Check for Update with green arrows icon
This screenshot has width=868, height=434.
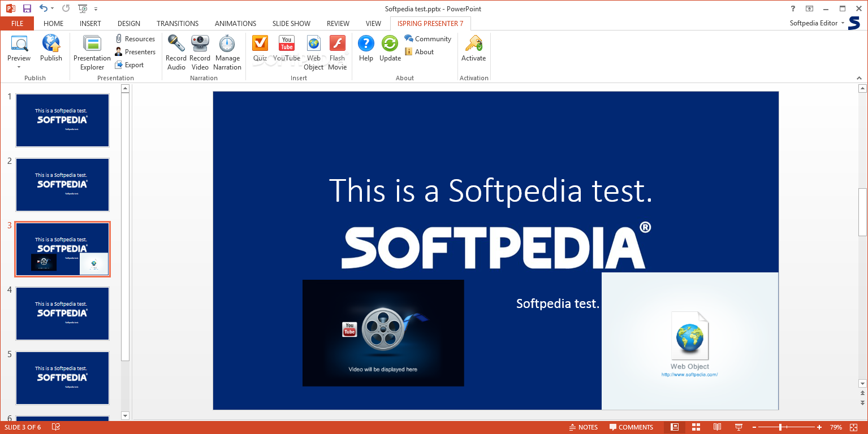click(x=390, y=44)
